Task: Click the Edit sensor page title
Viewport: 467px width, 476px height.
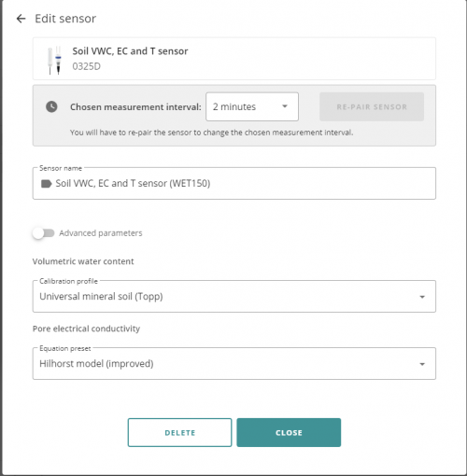Action: pos(65,19)
